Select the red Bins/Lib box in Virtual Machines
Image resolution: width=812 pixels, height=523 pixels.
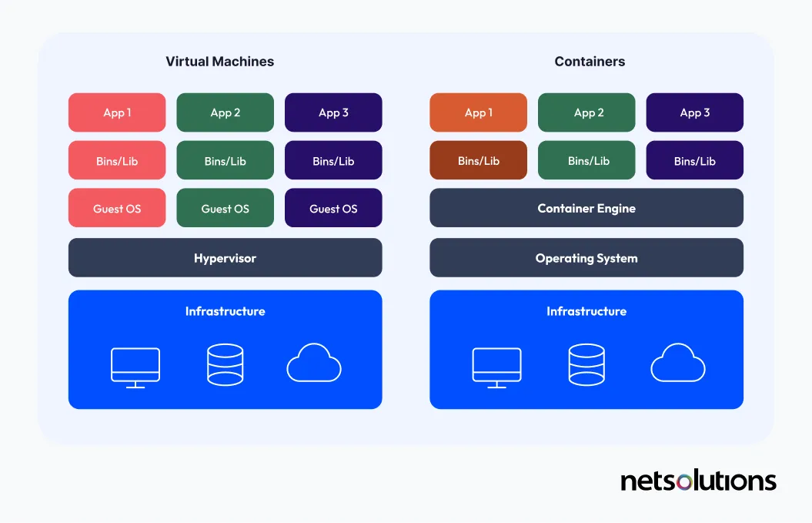tap(117, 160)
